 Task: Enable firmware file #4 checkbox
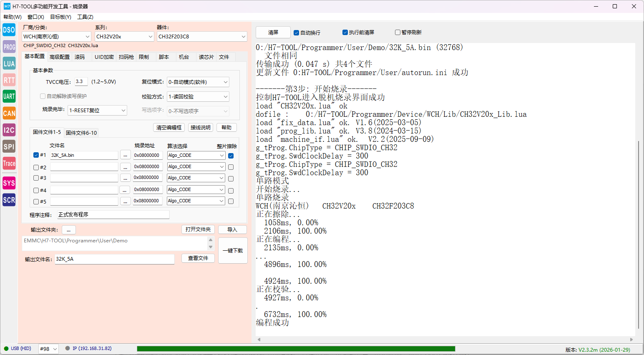point(36,190)
